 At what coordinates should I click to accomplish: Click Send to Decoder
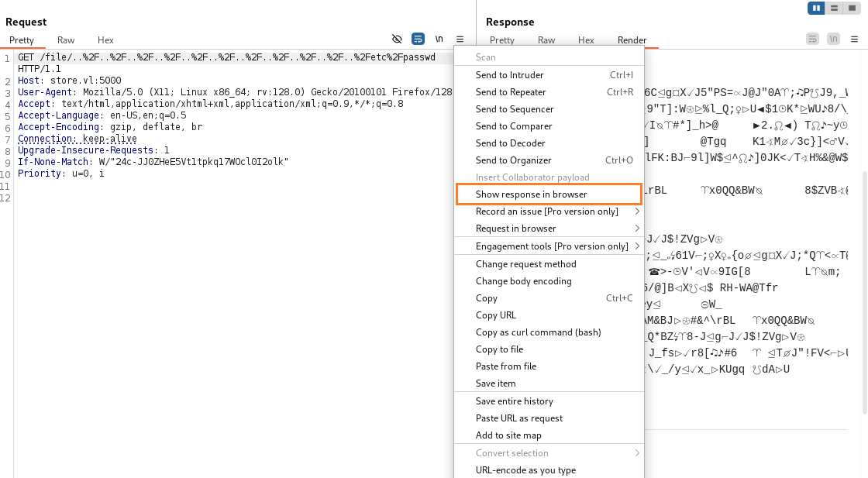[x=549, y=143]
